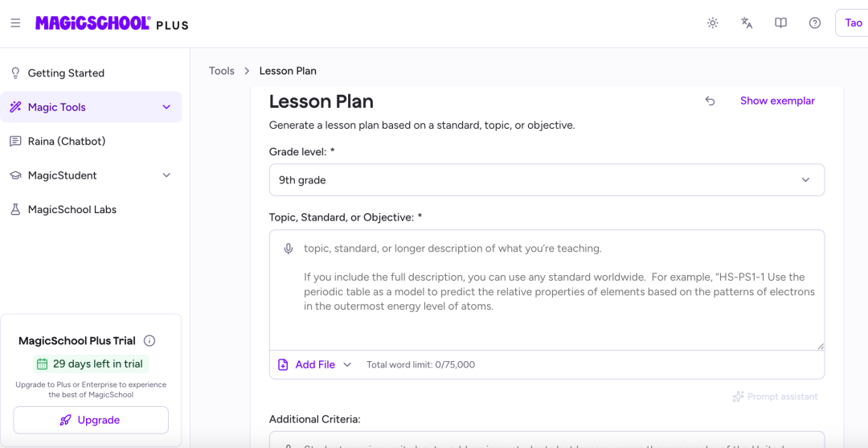Go to Tools breadcrumb link
The width and height of the screenshot is (868, 448).
(x=222, y=71)
